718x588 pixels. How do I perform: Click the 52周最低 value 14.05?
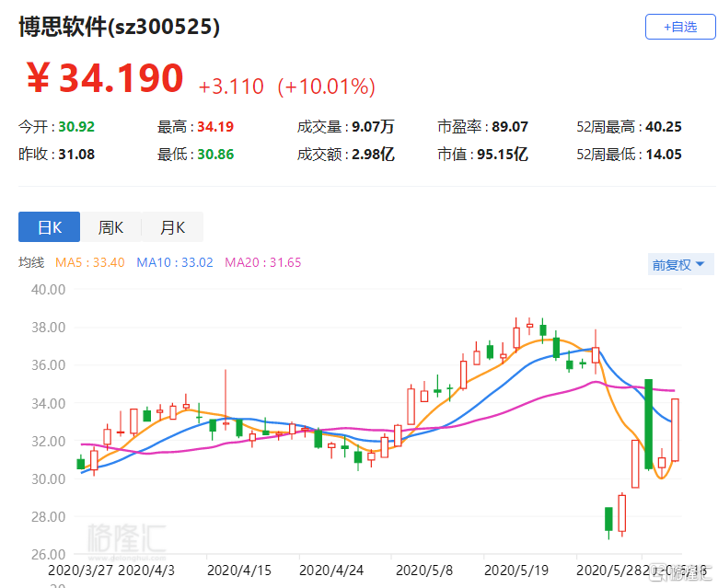tap(664, 155)
